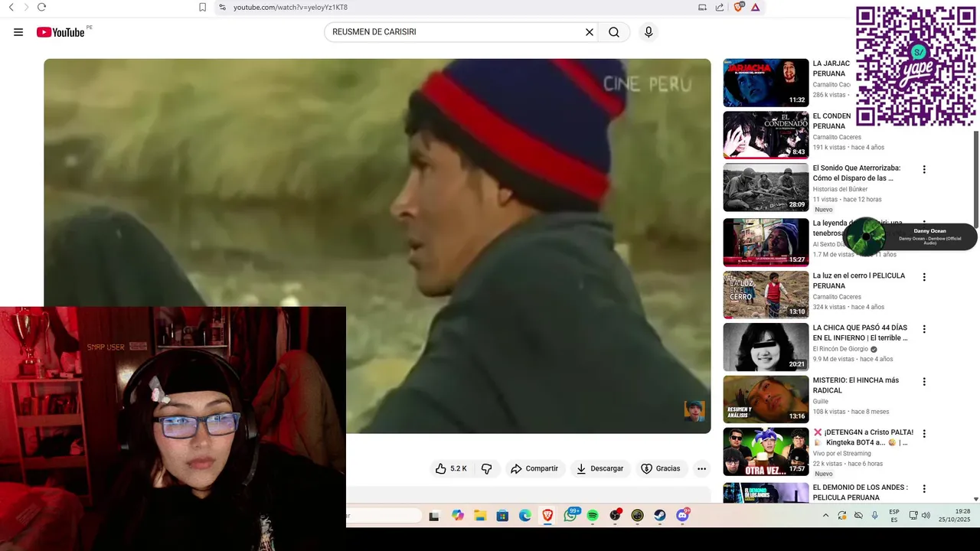Open more actions ellipsis below the video
This screenshot has height=551, width=980.
pos(701,468)
